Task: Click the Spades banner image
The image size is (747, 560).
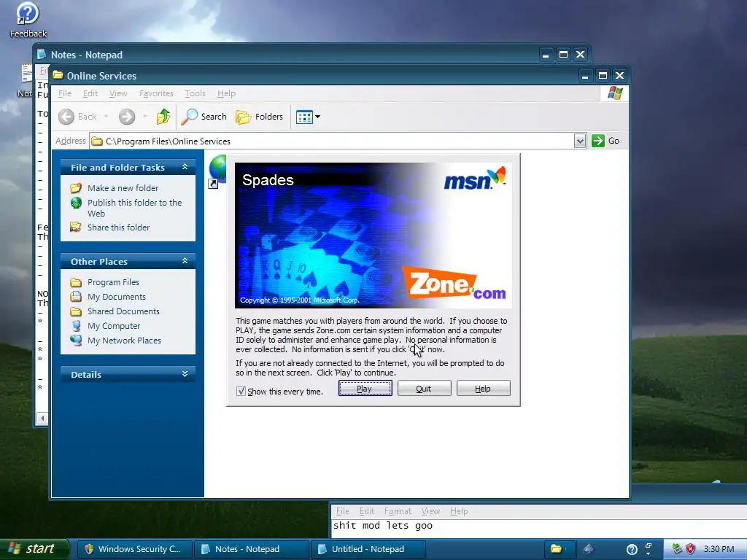Action: click(x=373, y=236)
